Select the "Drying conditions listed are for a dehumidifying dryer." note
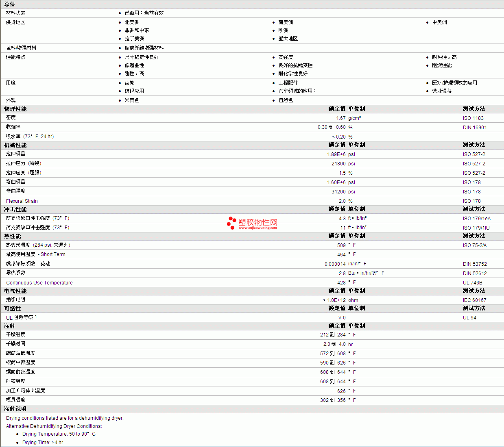The width and height of the screenshot is (504, 447). 65,418
